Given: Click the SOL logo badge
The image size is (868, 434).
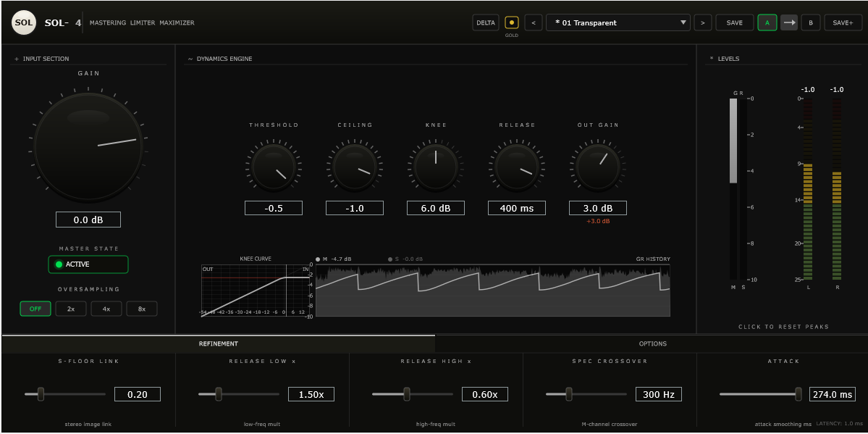Looking at the screenshot, I should coord(23,22).
